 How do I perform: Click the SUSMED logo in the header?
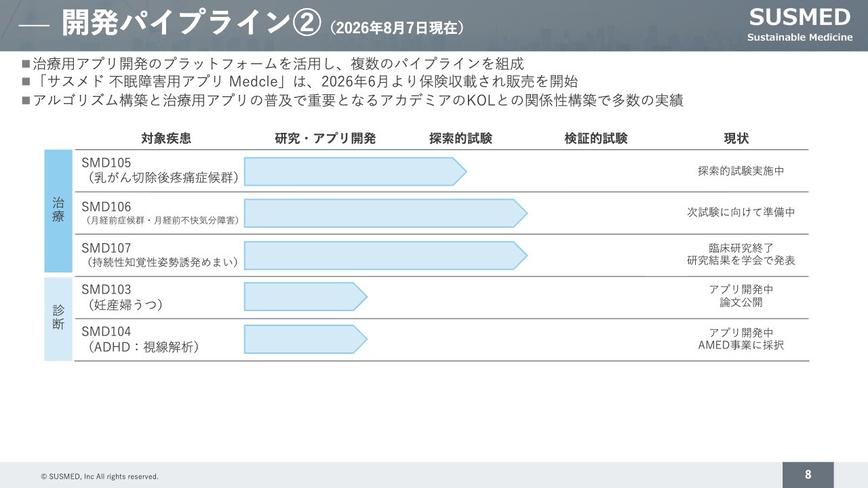[x=800, y=24]
